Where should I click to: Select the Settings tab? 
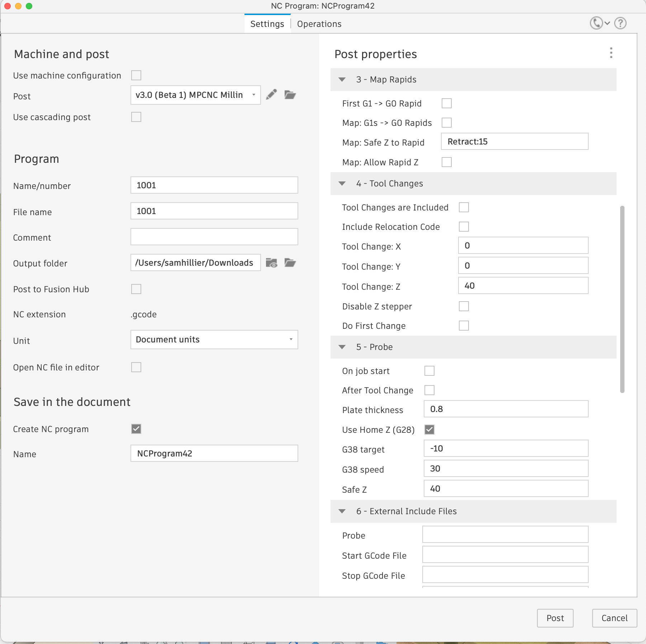(267, 24)
